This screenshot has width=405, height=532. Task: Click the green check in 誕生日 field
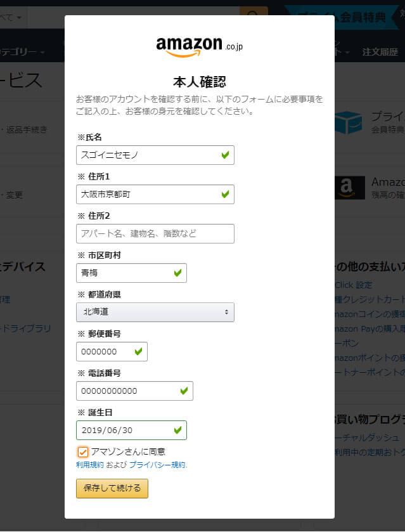tap(177, 430)
